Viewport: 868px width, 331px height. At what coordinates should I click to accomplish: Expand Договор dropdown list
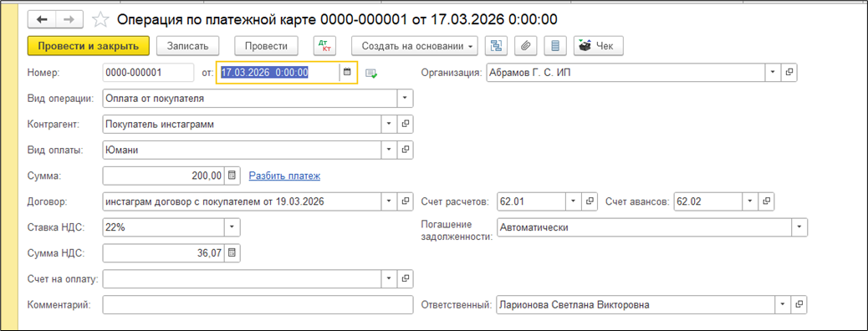(389, 201)
